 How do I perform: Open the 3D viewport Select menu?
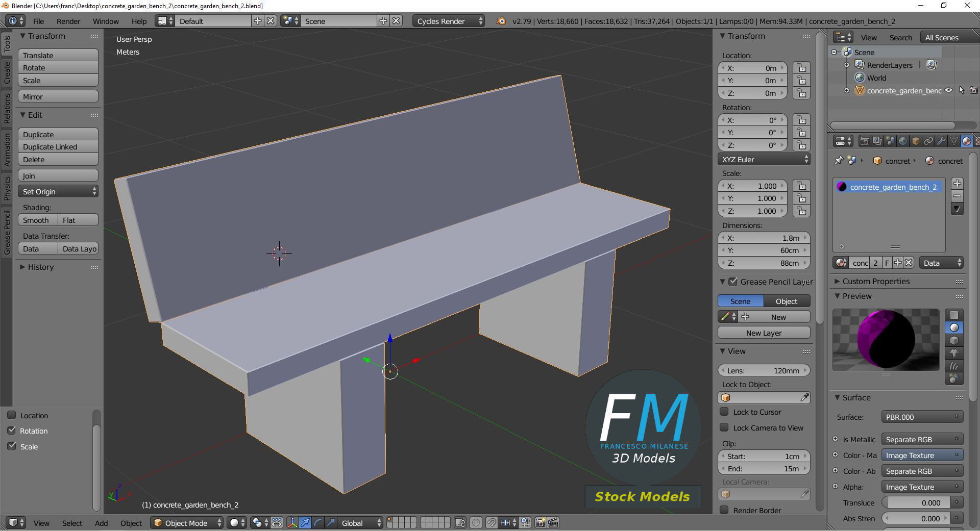72,523
